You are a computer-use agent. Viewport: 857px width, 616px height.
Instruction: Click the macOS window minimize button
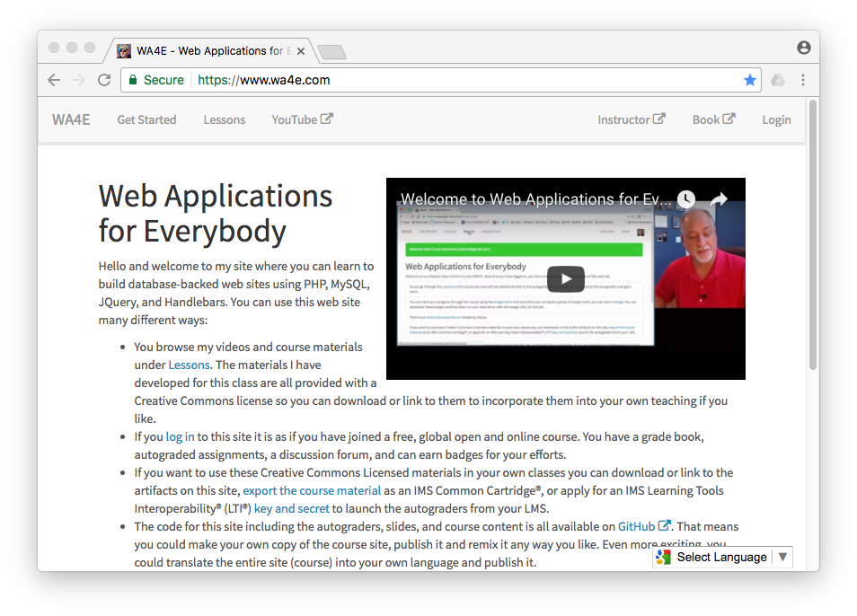coord(72,48)
